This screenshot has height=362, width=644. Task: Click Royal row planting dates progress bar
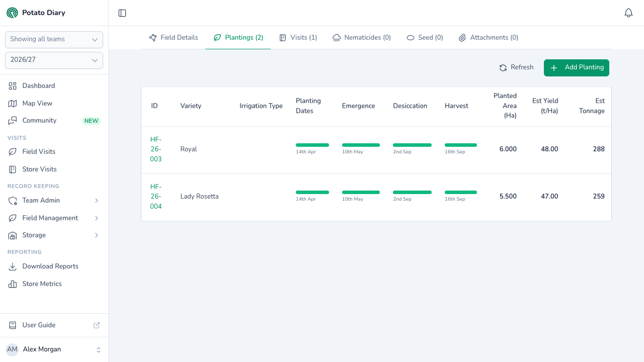[312, 145]
